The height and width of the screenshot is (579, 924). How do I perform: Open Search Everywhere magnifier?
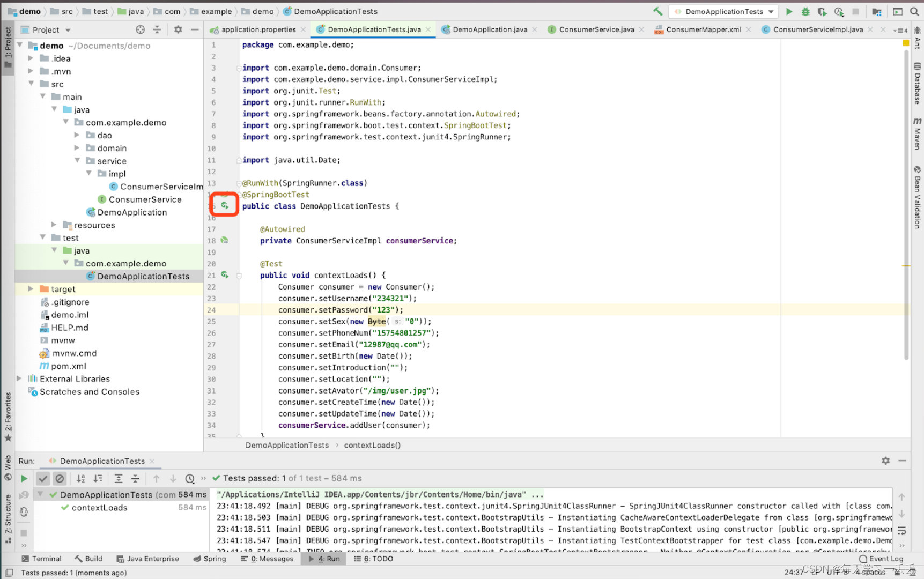[x=914, y=11]
